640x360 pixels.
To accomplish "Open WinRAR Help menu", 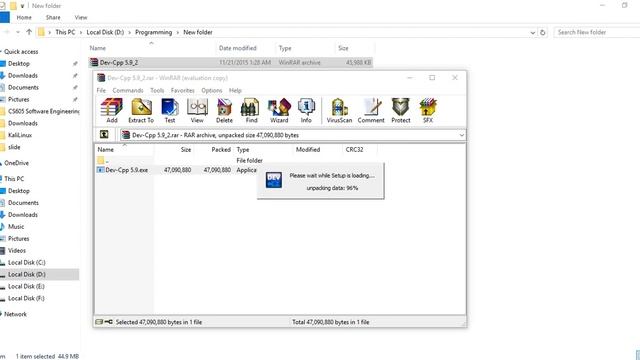I will point(235,90).
